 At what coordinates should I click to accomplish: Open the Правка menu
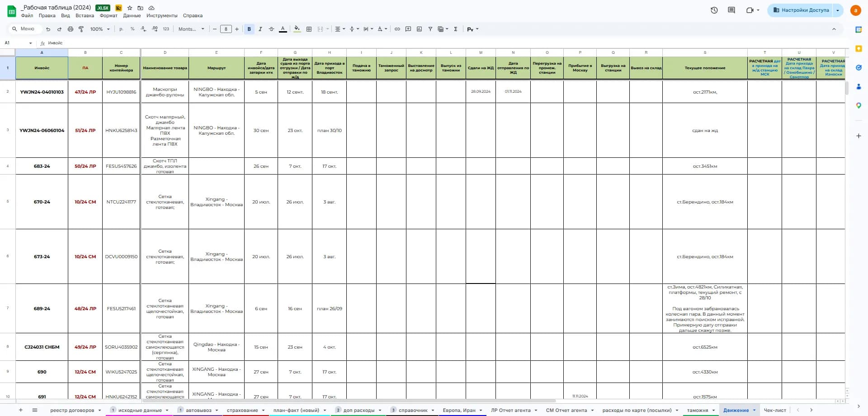coord(47,15)
